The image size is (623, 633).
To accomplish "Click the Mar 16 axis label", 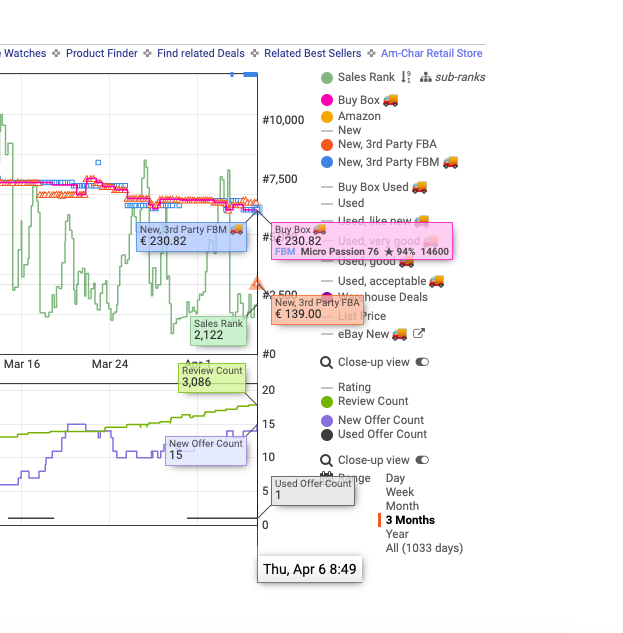I will [22, 364].
